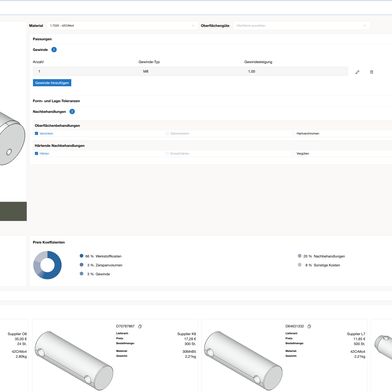Copy part number D64631332 with its icon
Image resolution: width=392 pixels, height=392 pixels.
point(309,326)
